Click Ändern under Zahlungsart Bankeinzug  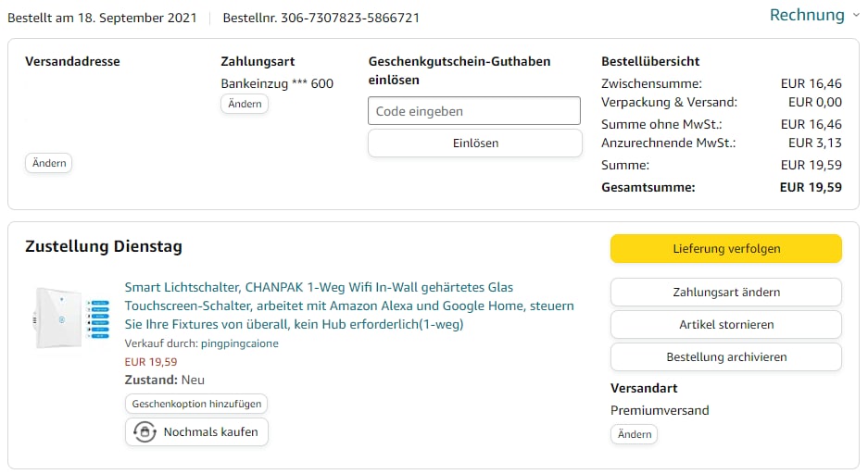click(x=245, y=104)
